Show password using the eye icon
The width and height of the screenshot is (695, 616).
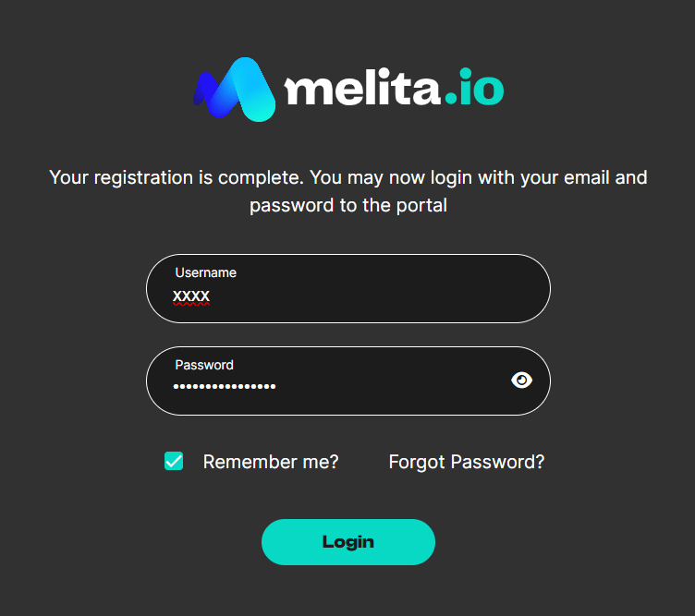[x=522, y=380]
